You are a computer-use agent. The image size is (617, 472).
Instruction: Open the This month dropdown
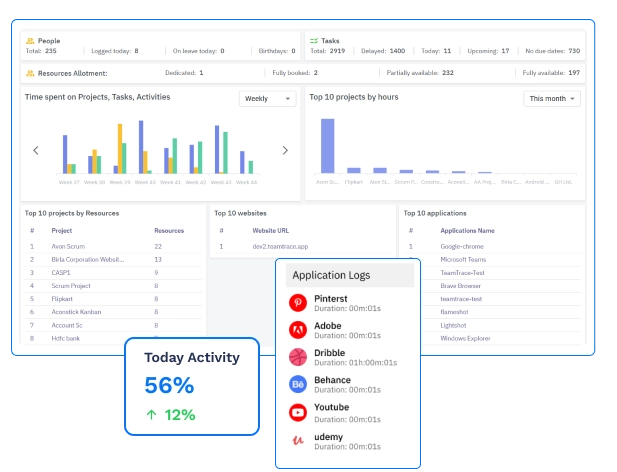552,99
